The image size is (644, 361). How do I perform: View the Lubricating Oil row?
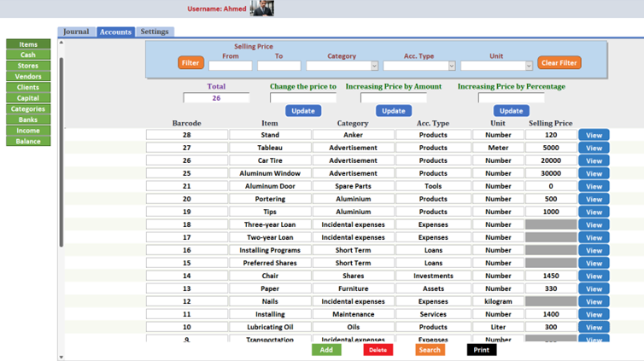click(594, 328)
